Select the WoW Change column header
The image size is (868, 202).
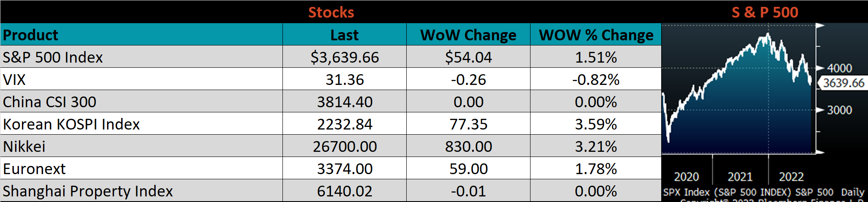click(x=468, y=35)
